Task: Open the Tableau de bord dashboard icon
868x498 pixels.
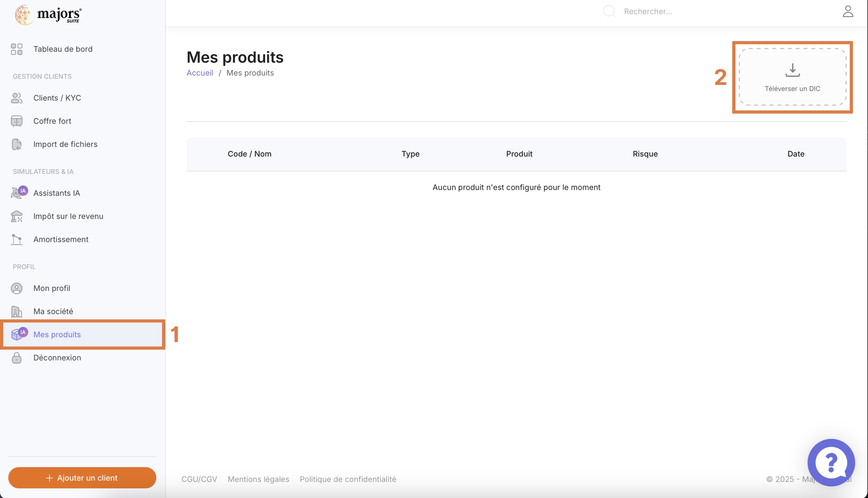Action: 16,49
